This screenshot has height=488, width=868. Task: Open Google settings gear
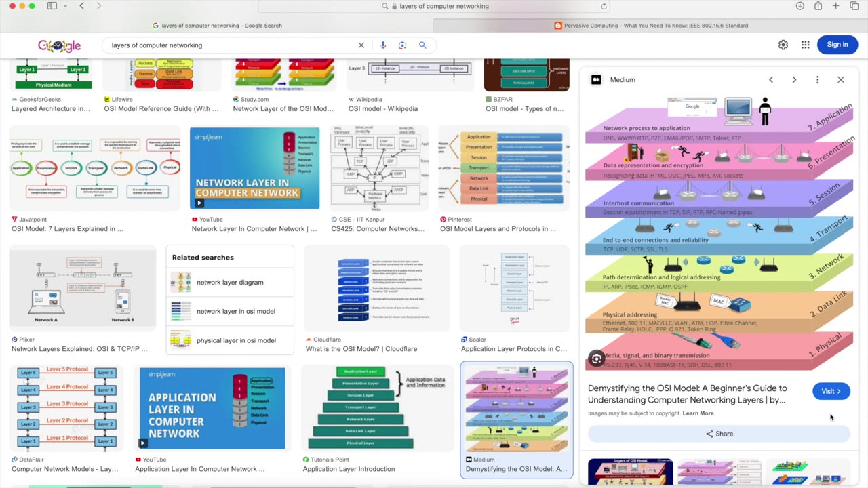[783, 45]
